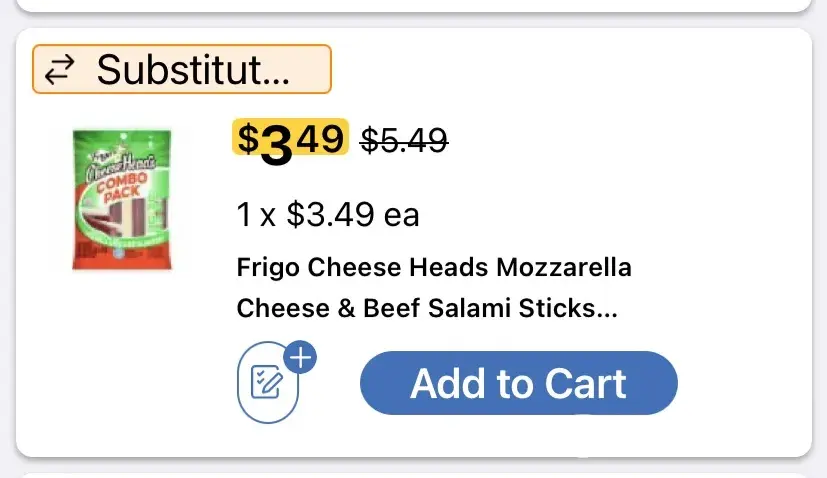This screenshot has height=478, width=827.
Task: Click the Cheese Heads logo on the package
Action: click(119, 165)
